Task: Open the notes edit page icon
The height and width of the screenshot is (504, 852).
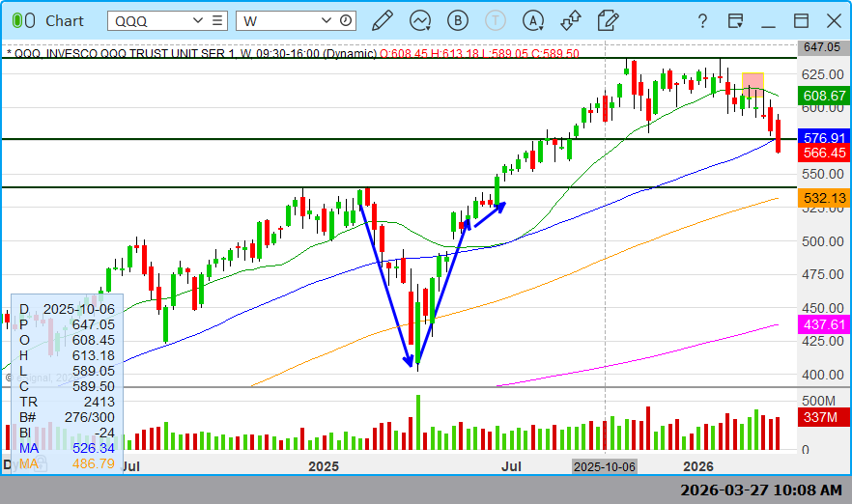Action: (x=608, y=20)
